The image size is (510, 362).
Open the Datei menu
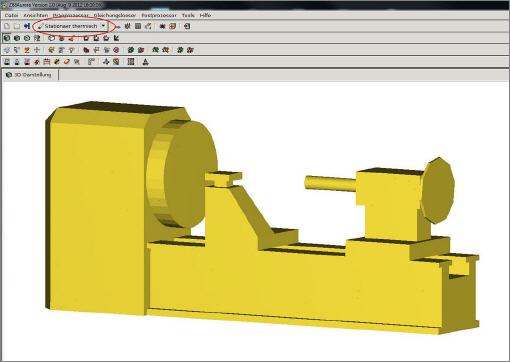11,15
